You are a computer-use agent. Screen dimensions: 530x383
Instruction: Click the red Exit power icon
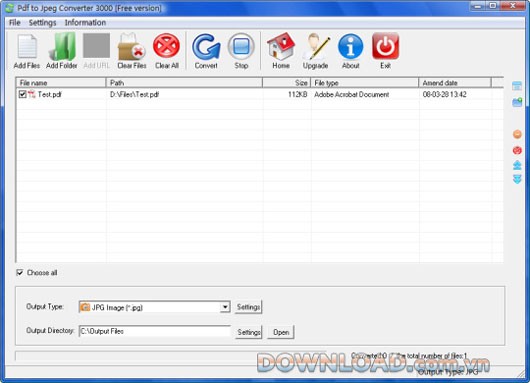[385, 46]
